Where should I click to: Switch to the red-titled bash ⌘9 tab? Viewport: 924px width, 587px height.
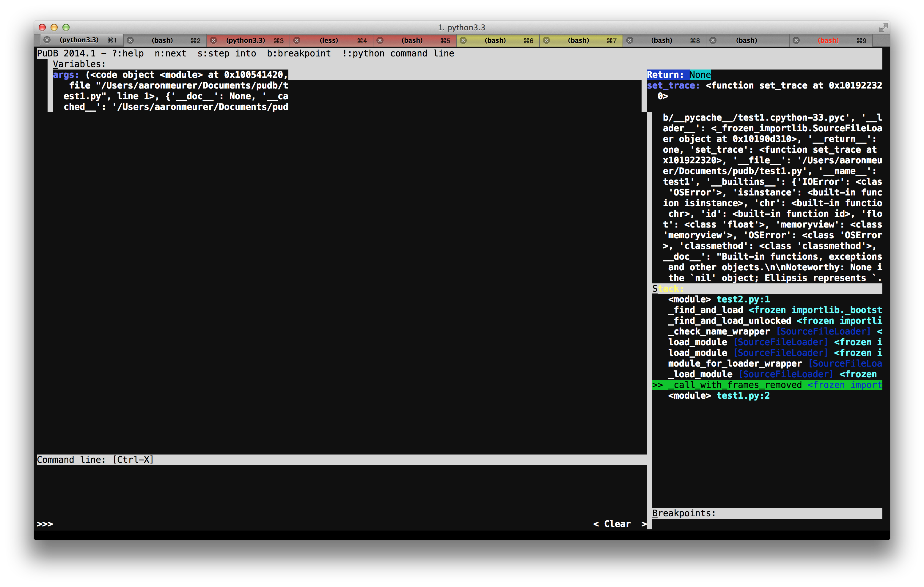click(831, 40)
